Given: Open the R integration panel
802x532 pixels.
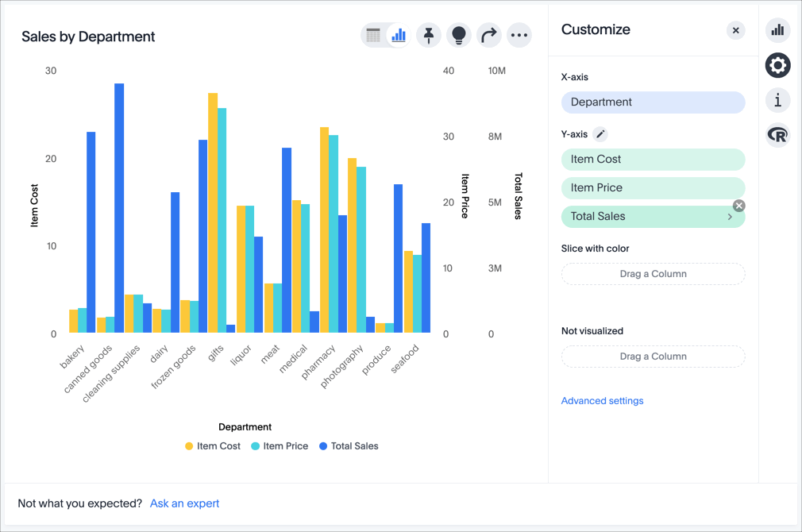Looking at the screenshot, I should pyautogui.click(x=777, y=135).
